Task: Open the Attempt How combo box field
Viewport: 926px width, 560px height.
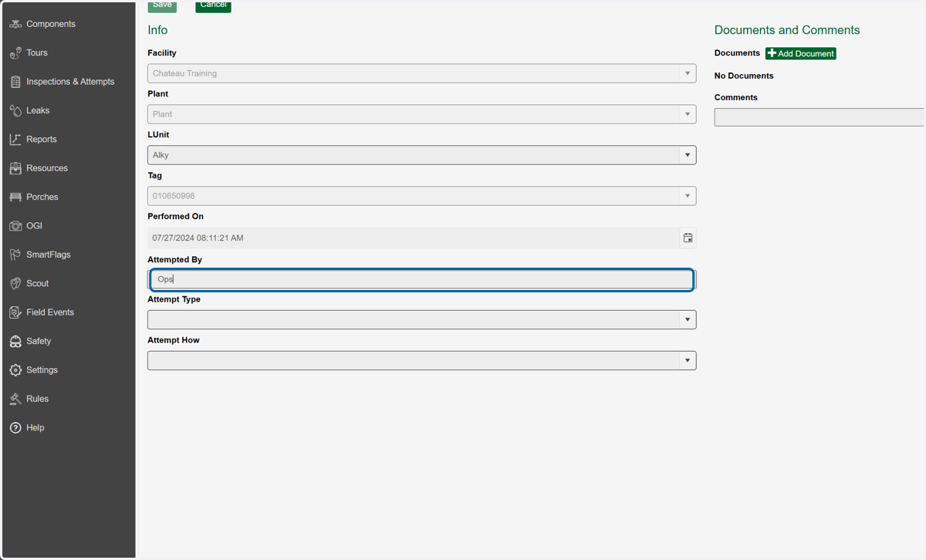Action: 421,360
